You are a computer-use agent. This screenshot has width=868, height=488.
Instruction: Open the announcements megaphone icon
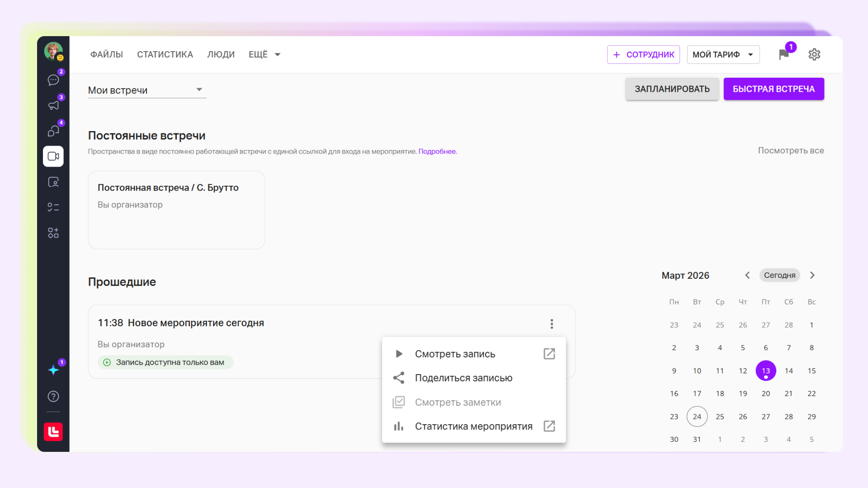[x=53, y=105]
